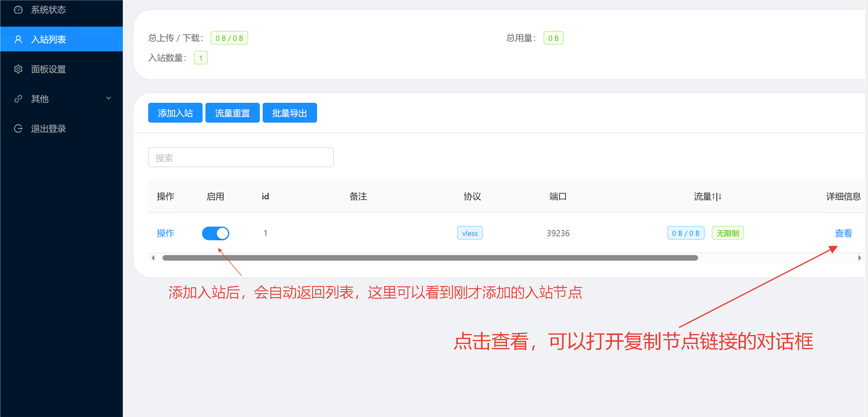Select 面板设置 in sidebar menu
Screen dimensions: 868x417
point(48,69)
